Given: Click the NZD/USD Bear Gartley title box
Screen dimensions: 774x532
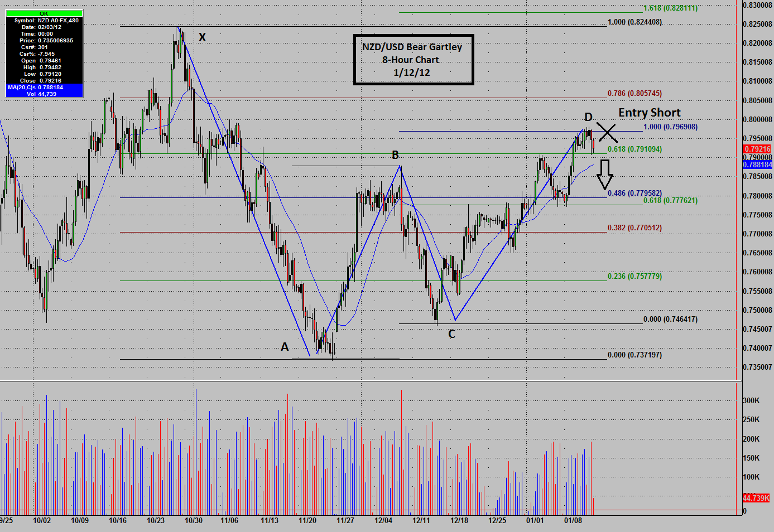Looking at the screenshot, I should (x=413, y=60).
